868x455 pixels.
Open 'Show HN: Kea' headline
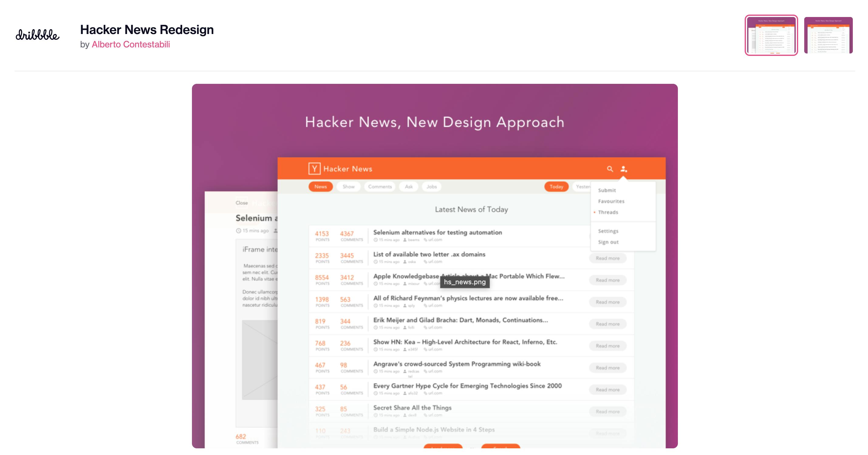465,342
